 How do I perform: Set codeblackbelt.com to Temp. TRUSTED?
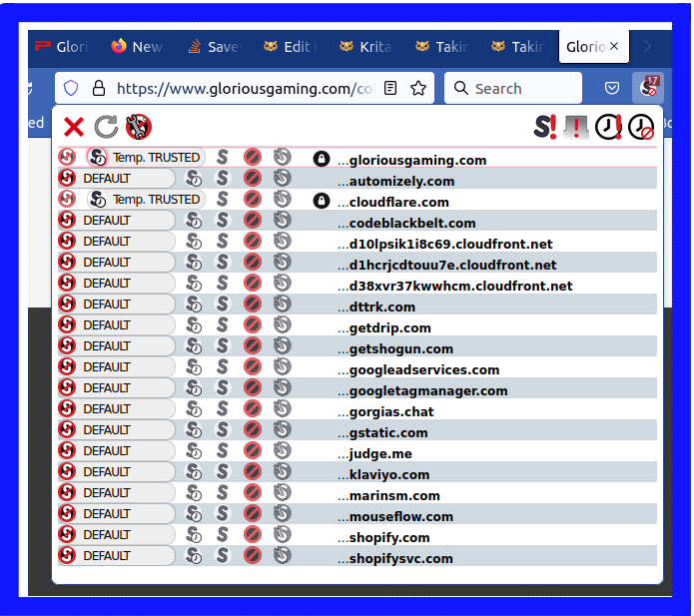[x=194, y=221]
